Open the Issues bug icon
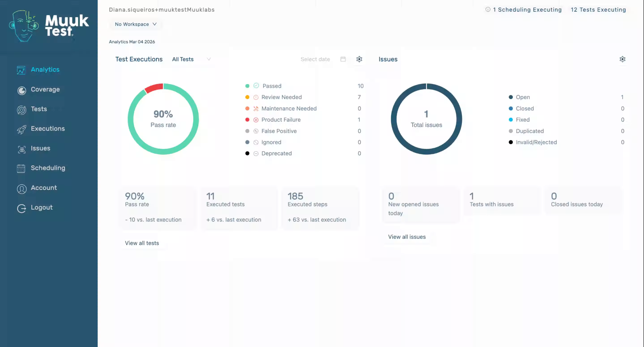The image size is (644, 347). pyautogui.click(x=21, y=149)
